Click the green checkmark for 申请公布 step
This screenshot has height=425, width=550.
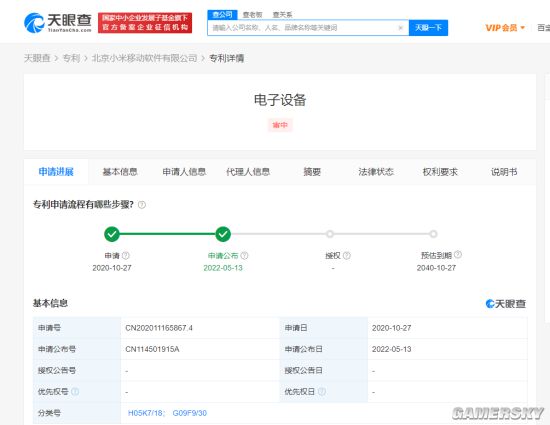point(223,234)
